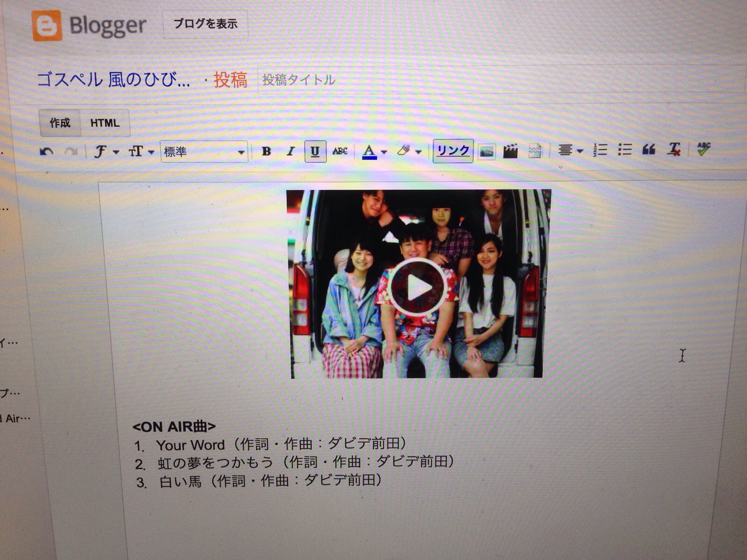Open the 標準 paragraph style dropdown
747x560 pixels.
(x=204, y=152)
